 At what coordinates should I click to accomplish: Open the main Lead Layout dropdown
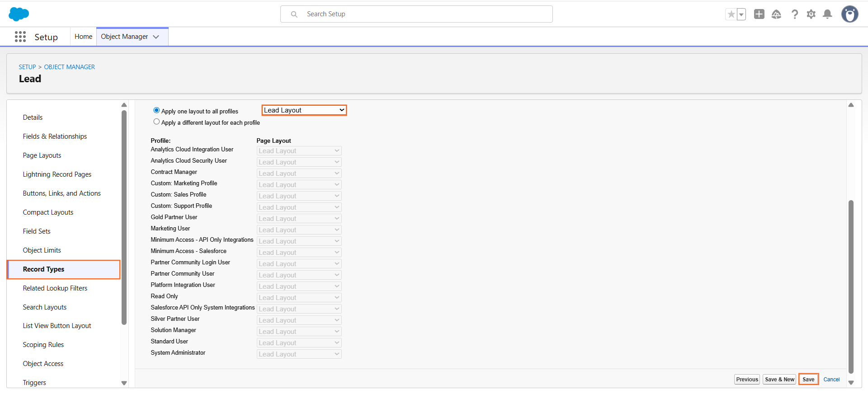tap(304, 110)
